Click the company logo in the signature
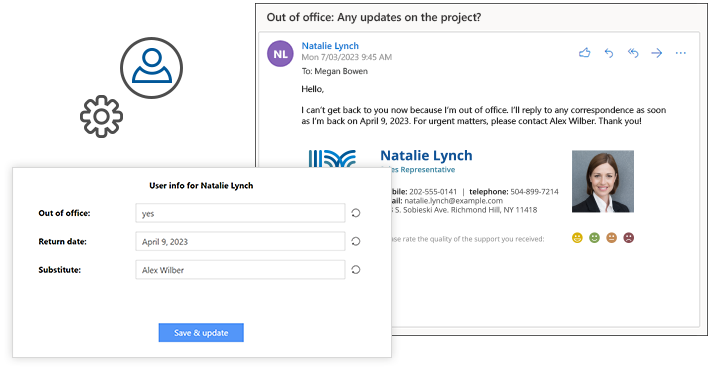This screenshot has height=370, width=710. point(332,159)
